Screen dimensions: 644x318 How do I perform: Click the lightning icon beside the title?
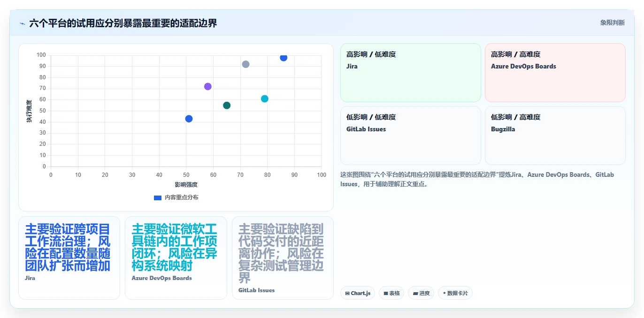(x=22, y=23)
